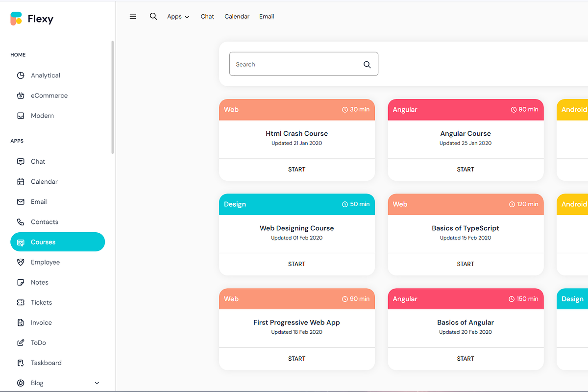The height and width of the screenshot is (392, 588).
Task: Start the Html Crash Course
Action: point(297,170)
